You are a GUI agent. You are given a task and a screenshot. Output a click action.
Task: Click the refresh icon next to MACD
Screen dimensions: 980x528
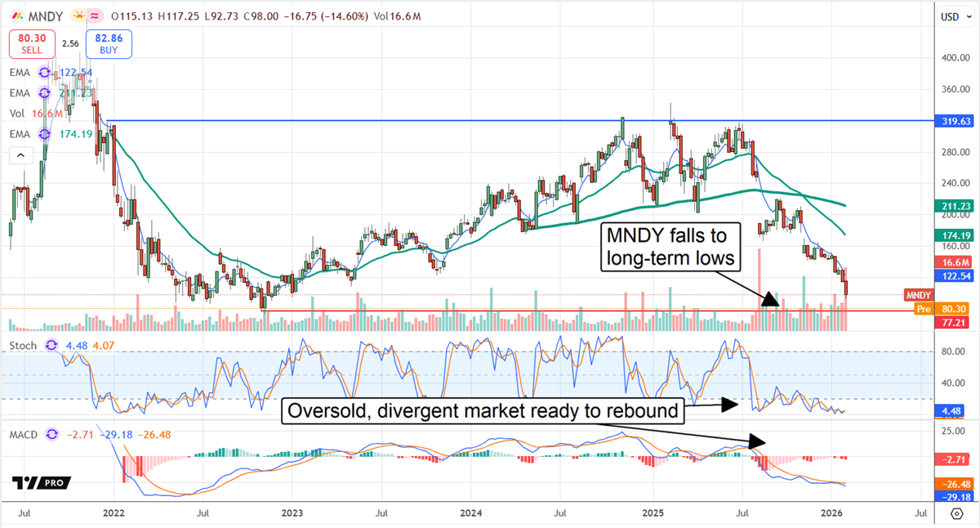click(51, 436)
